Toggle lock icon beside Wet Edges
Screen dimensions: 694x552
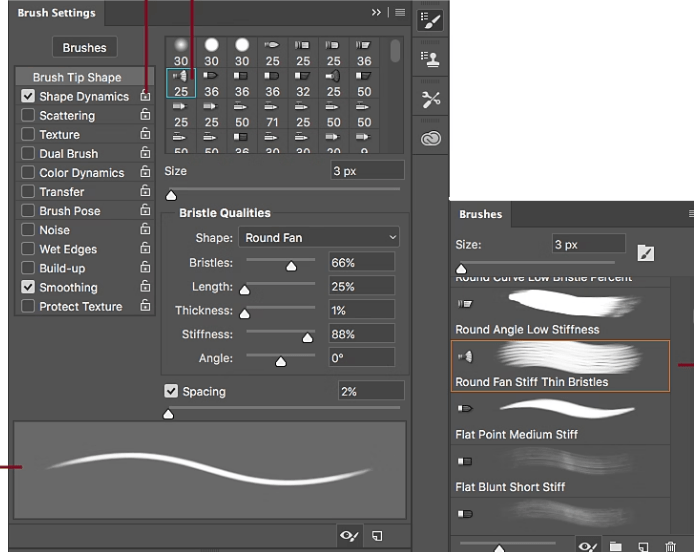pos(145,248)
